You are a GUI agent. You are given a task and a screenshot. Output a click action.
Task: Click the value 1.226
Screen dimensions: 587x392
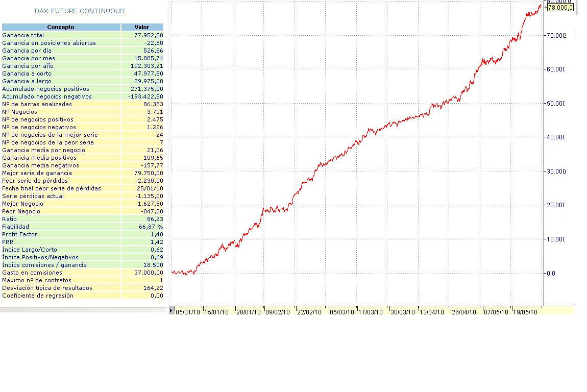click(155, 127)
